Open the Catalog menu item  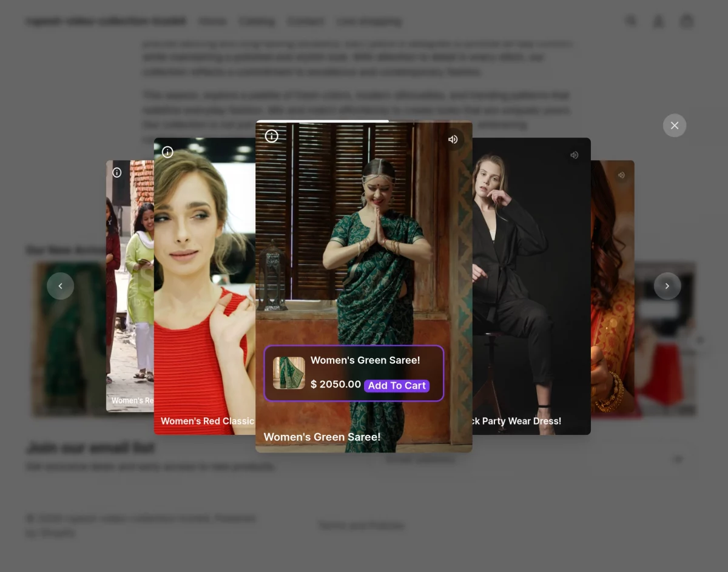coord(257,21)
